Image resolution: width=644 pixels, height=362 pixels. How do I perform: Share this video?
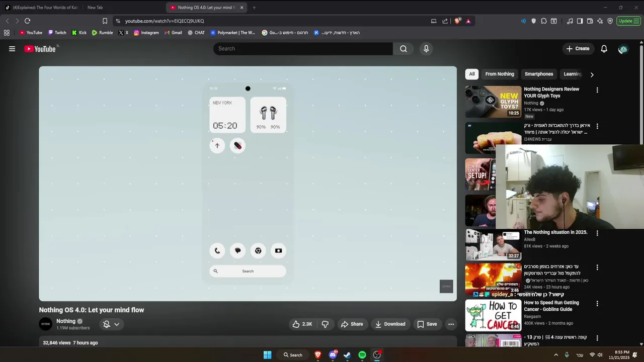click(352, 324)
